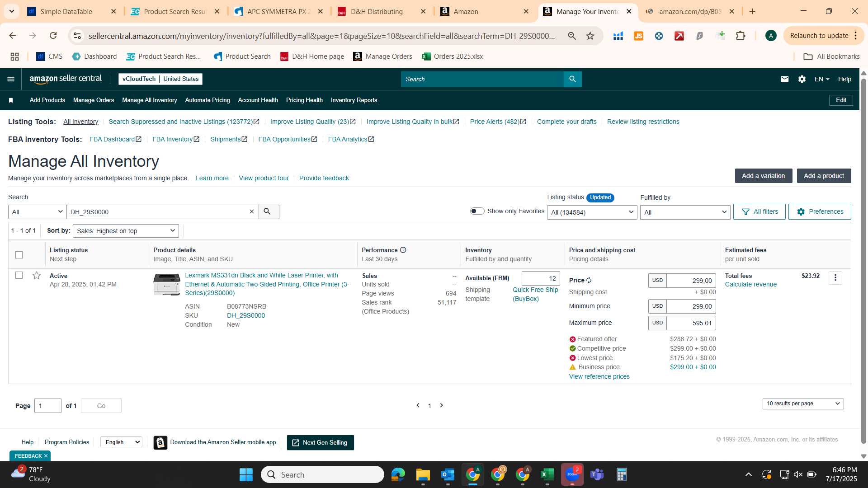Open a new browser tab

pyautogui.click(x=752, y=11)
